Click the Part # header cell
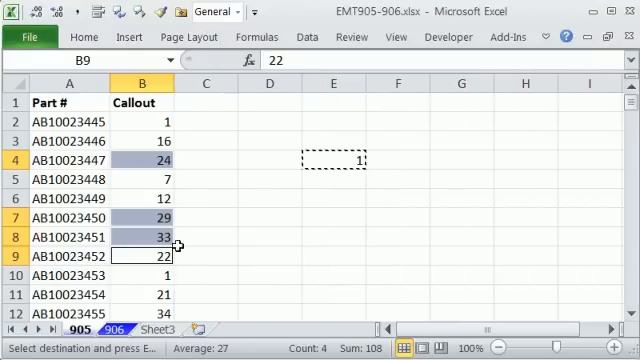This screenshot has width=640, height=360. [x=69, y=103]
